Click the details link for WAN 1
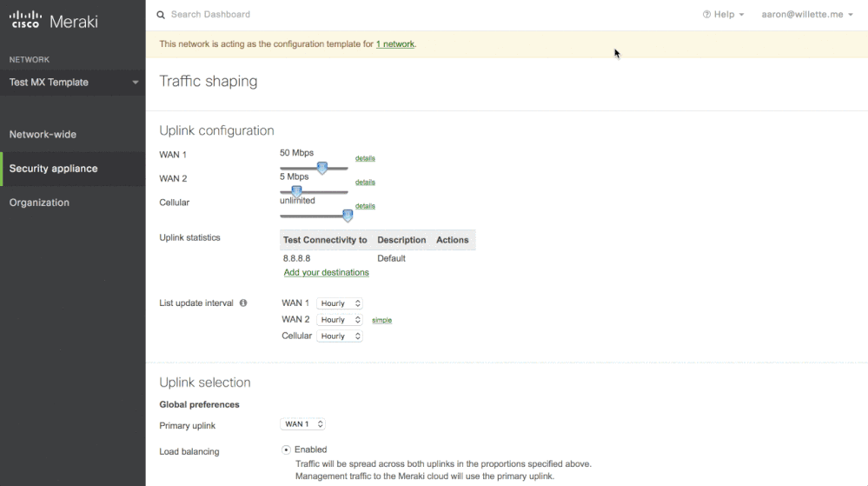This screenshot has width=868, height=486. (365, 158)
